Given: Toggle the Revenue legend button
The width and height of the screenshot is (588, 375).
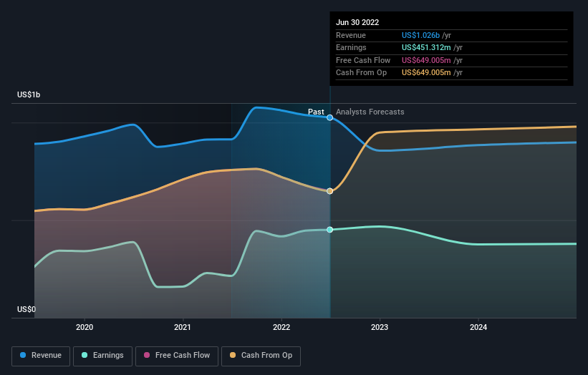Looking at the screenshot, I should click(x=41, y=356).
